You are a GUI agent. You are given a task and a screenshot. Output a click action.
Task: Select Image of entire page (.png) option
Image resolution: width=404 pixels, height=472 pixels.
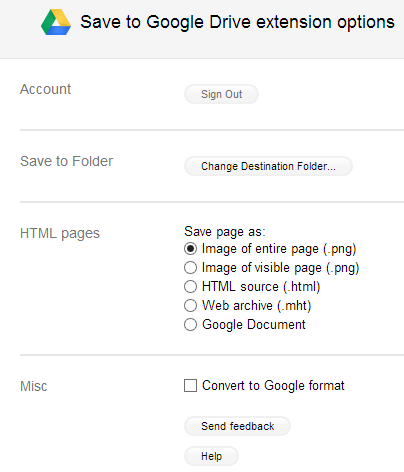(190, 249)
